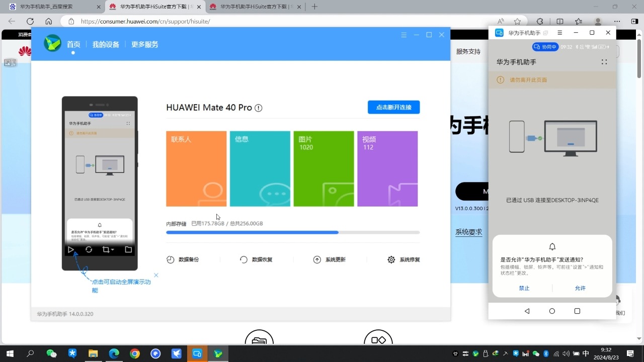Open the teal 信息 messages tile
Viewport: 644px width, 362px height.
pos(260,169)
